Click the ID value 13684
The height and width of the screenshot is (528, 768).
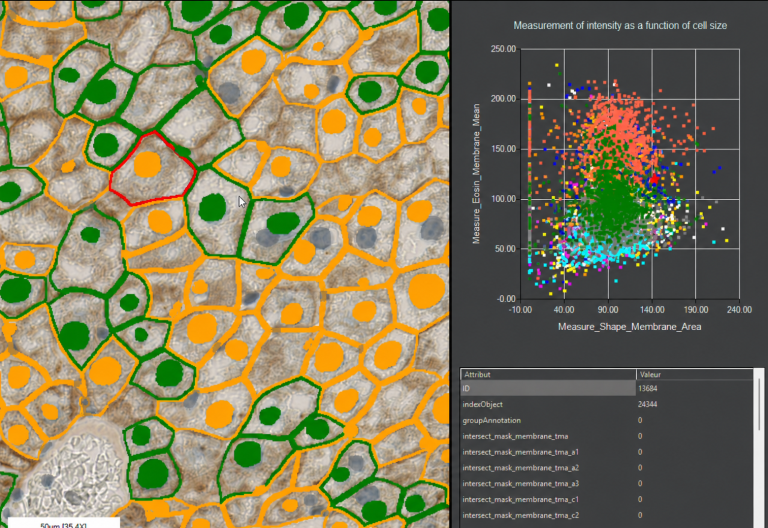(648, 388)
